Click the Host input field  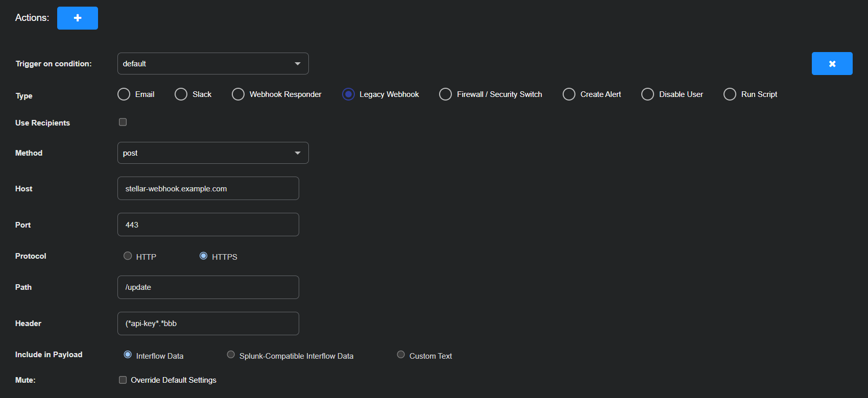[208, 189]
